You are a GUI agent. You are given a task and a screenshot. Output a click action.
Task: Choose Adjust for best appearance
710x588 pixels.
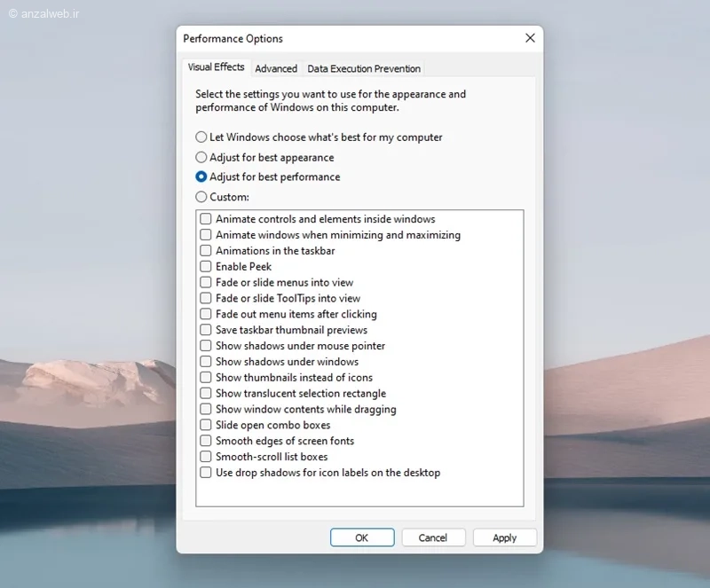point(201,157)
